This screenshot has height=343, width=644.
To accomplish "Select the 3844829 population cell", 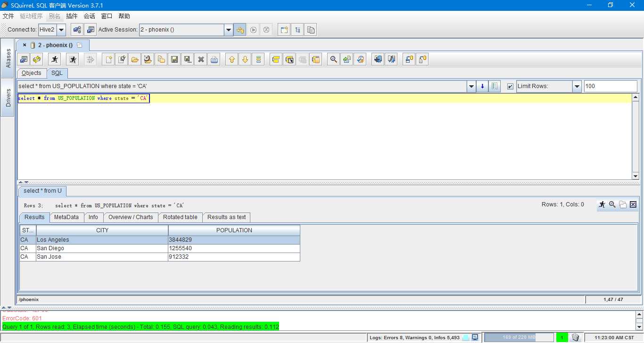I will [x=234, y=240].
